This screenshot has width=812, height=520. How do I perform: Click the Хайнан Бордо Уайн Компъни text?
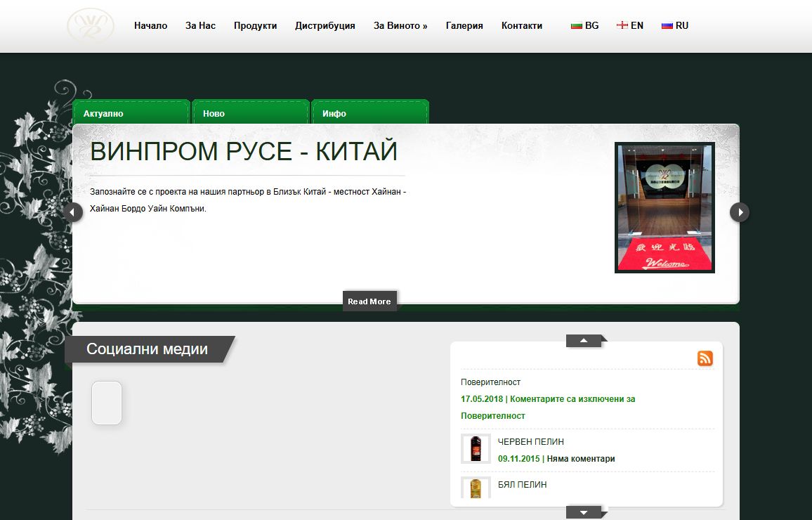click(x=148, y=209)
